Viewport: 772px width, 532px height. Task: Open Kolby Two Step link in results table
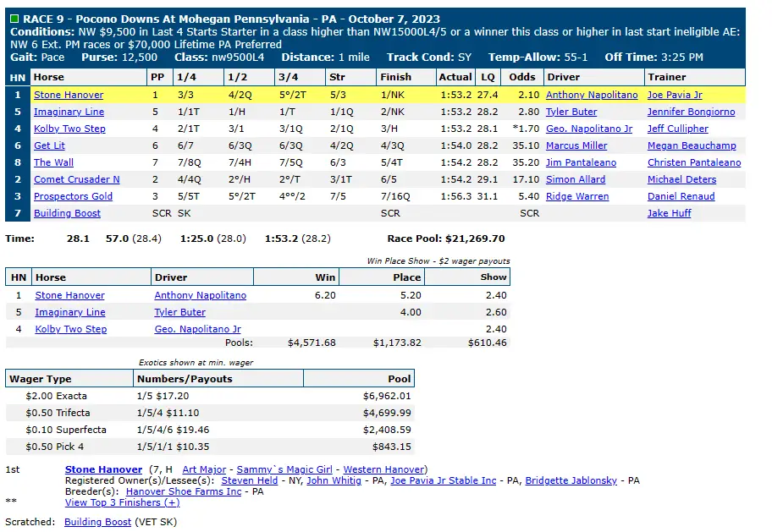(x=69, y=129)
